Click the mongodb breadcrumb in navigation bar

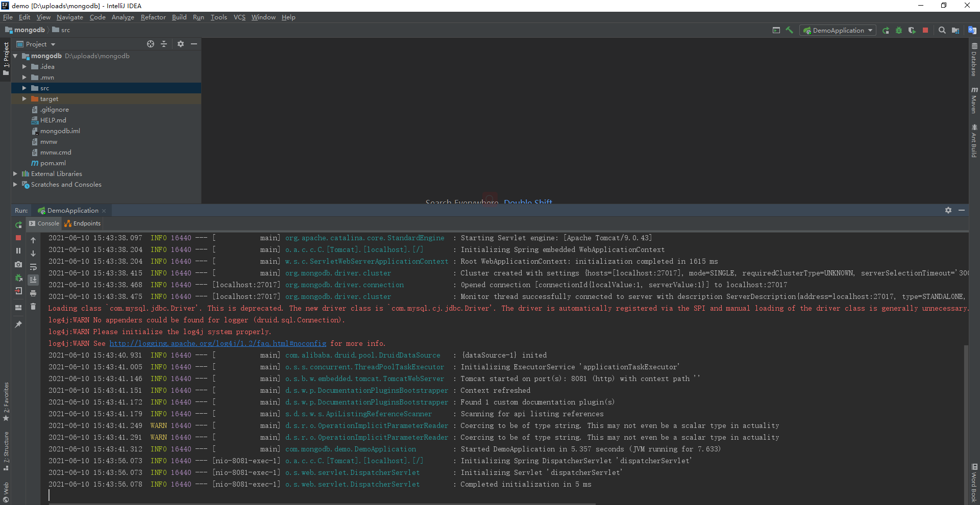pyautogui.click(x=25, y=30)
